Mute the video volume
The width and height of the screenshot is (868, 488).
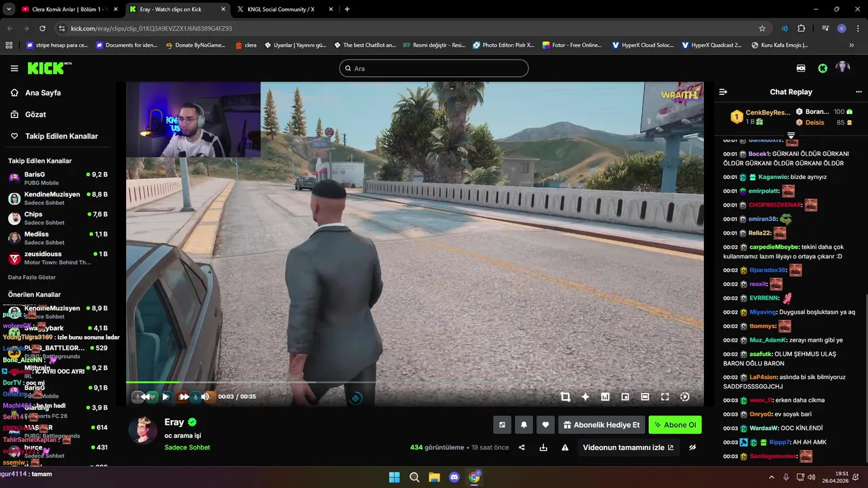point(205,396)
